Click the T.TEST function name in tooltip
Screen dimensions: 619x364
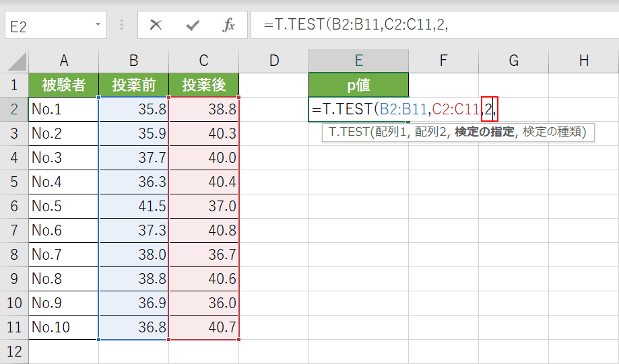(349, 132)
